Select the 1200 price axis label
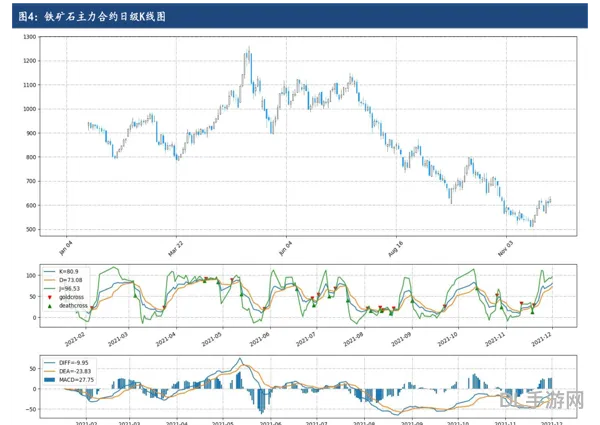This screenshot has width=600, height=425. 29,61
